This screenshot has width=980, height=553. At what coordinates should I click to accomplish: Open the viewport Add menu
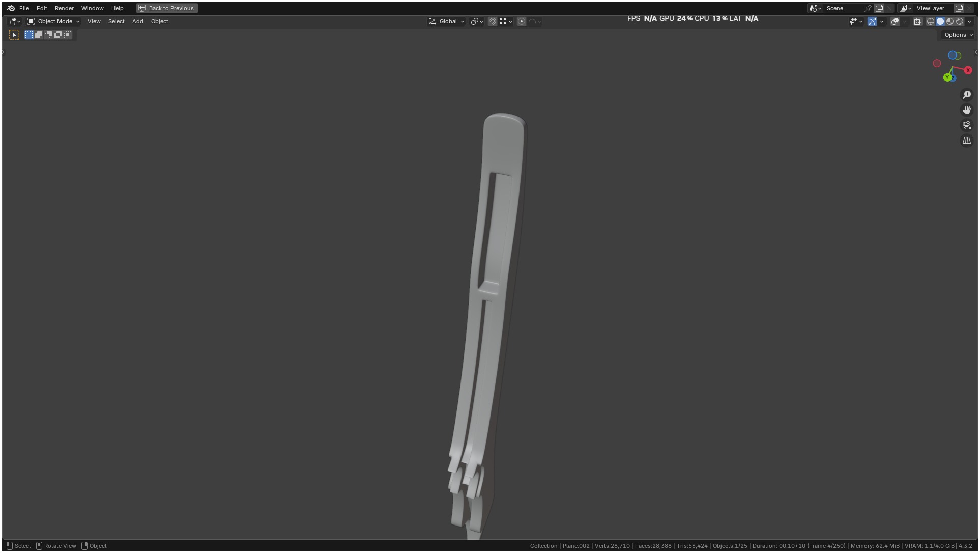tap(137, 21)
